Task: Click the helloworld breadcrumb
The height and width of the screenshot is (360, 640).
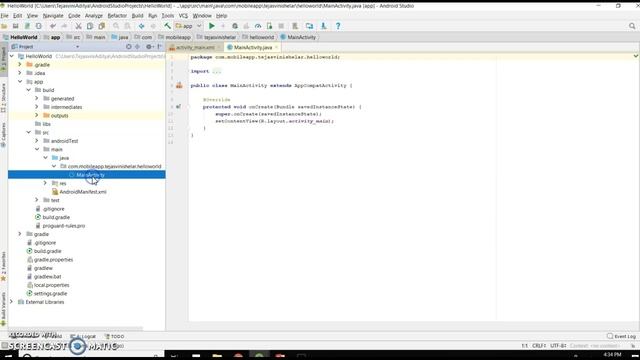Action: (258, 37)
